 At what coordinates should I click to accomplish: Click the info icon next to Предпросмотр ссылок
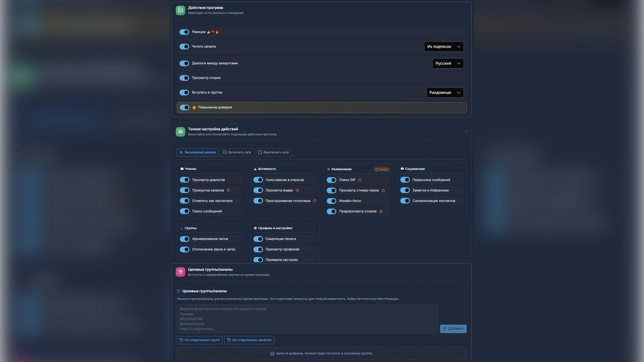[x=381, y=211]
